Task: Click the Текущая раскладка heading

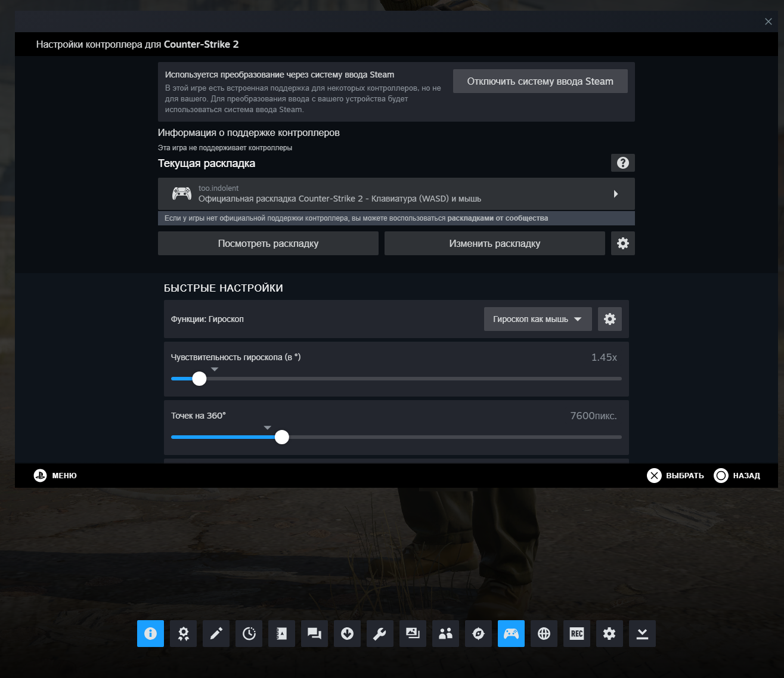Action: click(x=206, y=163)
